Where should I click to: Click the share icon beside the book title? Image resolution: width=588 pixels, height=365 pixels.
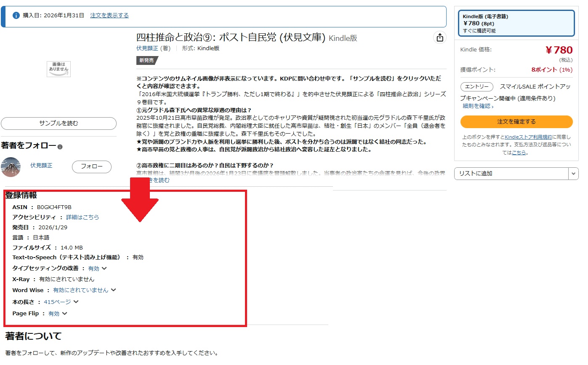coord(440,38)
